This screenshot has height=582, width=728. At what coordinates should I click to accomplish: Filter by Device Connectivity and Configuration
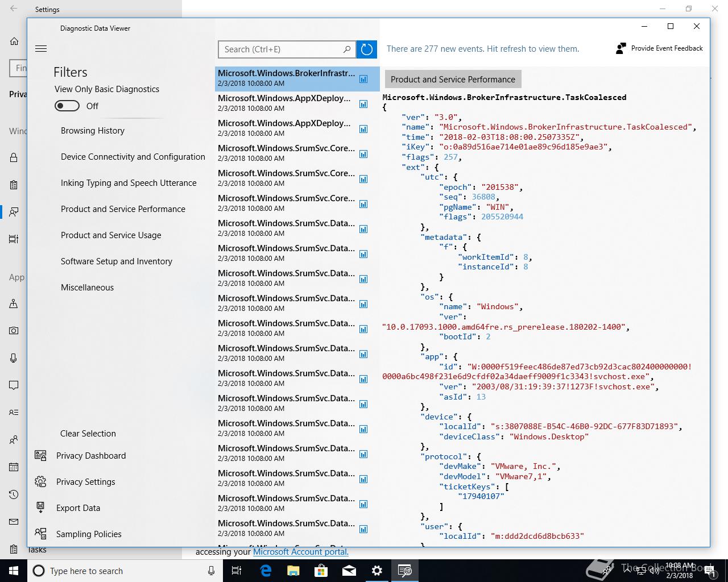click(133, 157)
